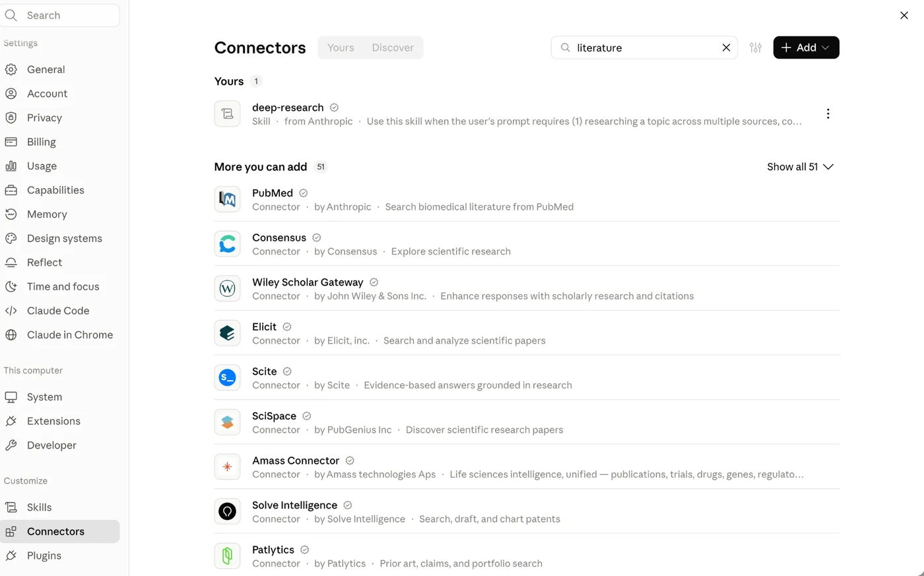924x576 pixels.
Task: Open the deep-research skill title
Action: (288, 108)
